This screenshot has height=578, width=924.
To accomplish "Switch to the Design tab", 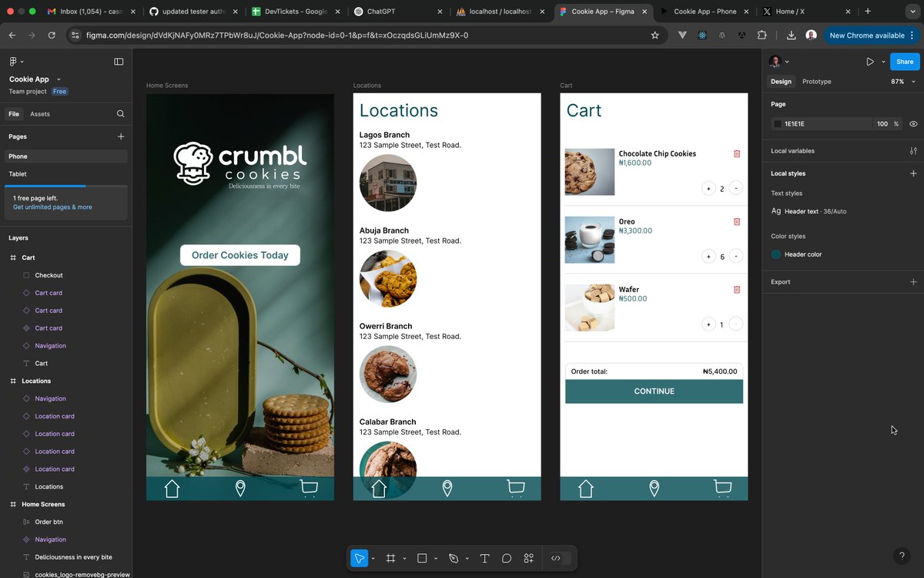I will (x=781, y=82).
